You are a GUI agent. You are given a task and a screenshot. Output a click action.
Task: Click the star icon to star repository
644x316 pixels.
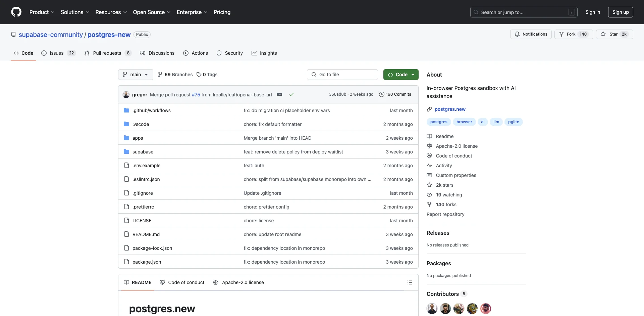(603, 34)
